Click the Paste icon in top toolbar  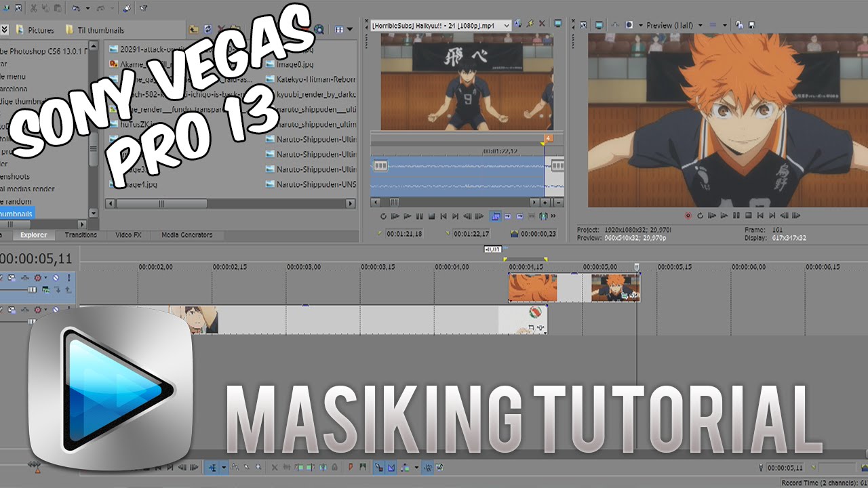[58, 8]
